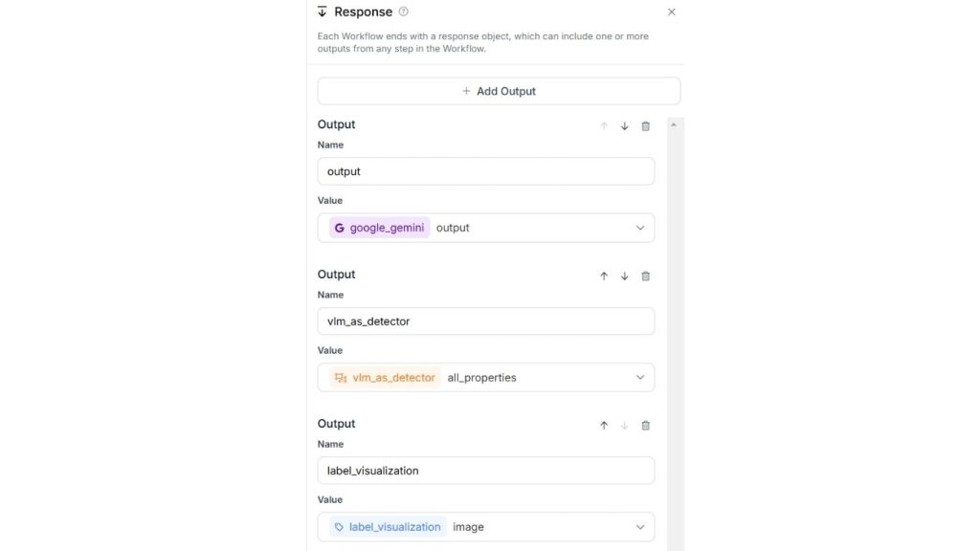Click the vlm_as_detector name field
This screenshot has width=980, height=551.
click(486, 321)
